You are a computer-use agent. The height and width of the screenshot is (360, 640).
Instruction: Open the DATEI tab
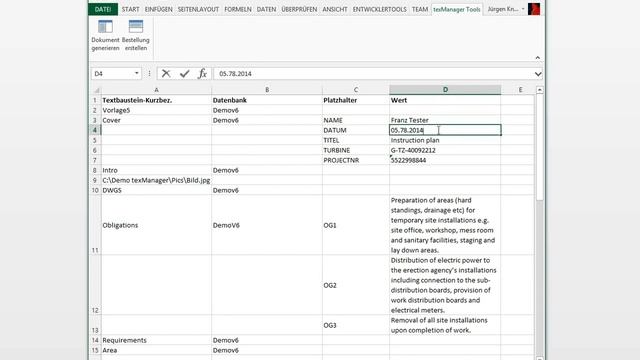(103, 9)
